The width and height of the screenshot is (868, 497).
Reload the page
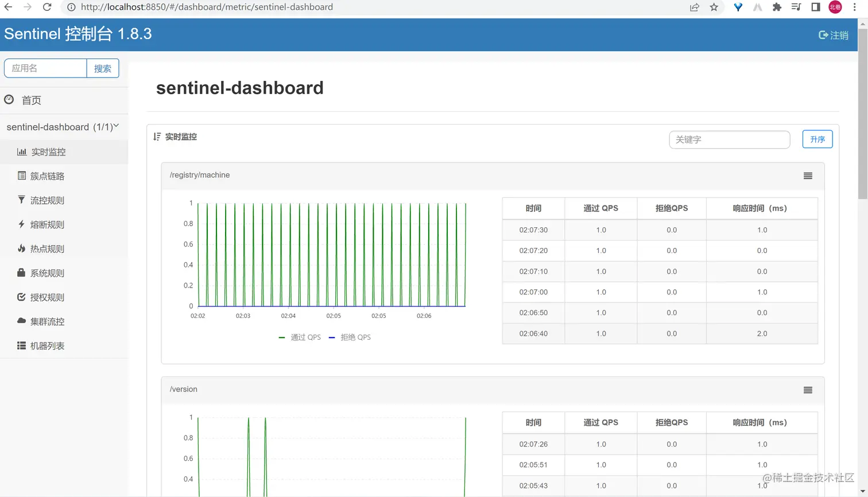[47, 7]
